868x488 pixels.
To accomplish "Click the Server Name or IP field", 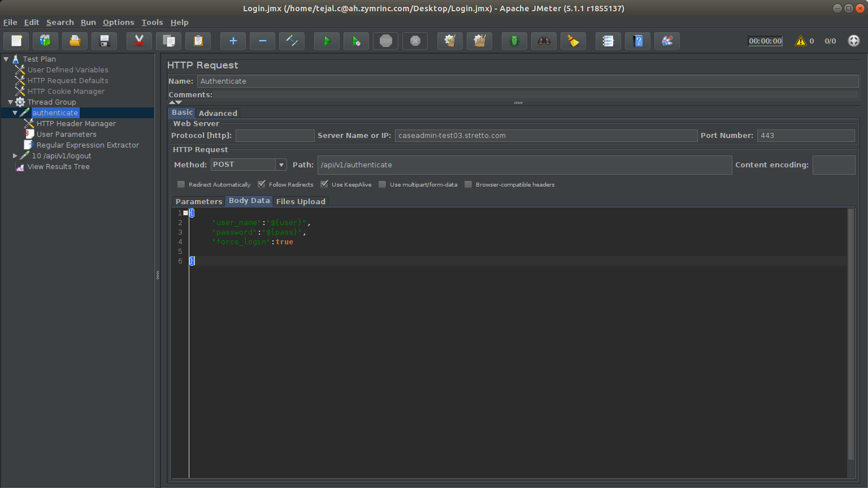I will pos(546,136).
